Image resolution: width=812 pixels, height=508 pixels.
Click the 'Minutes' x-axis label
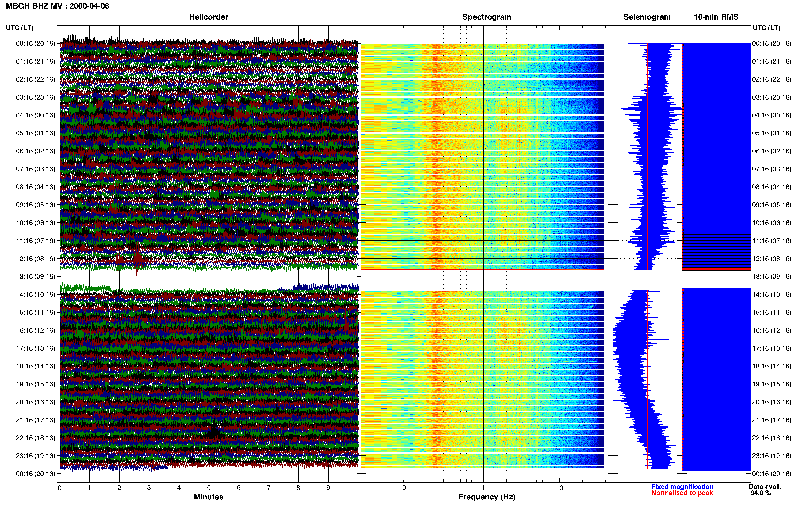point(209,497)
